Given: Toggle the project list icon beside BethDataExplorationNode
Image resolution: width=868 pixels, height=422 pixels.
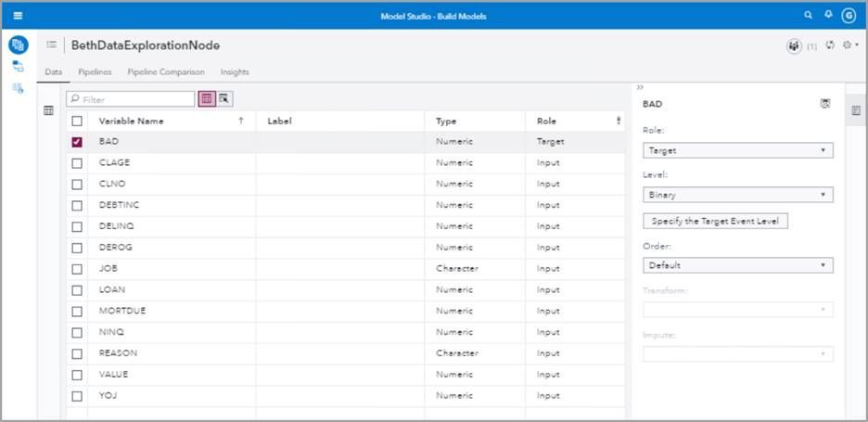Looking at the screenshot, I should [x=52, y=45].
